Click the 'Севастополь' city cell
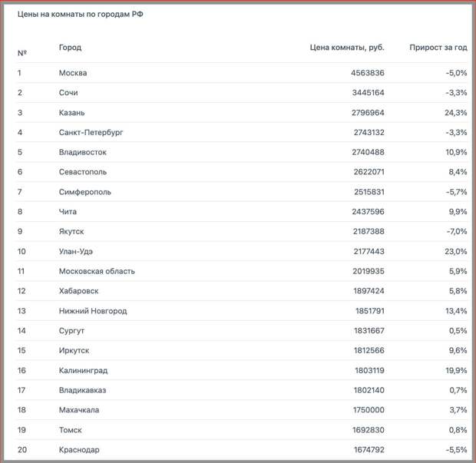 (83, 172)
